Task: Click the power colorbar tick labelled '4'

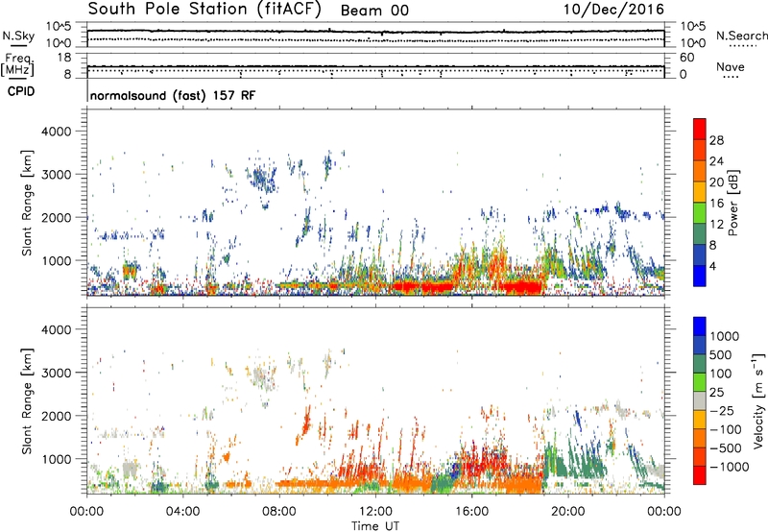Action: pyautogui.click(x=712, y=266)
